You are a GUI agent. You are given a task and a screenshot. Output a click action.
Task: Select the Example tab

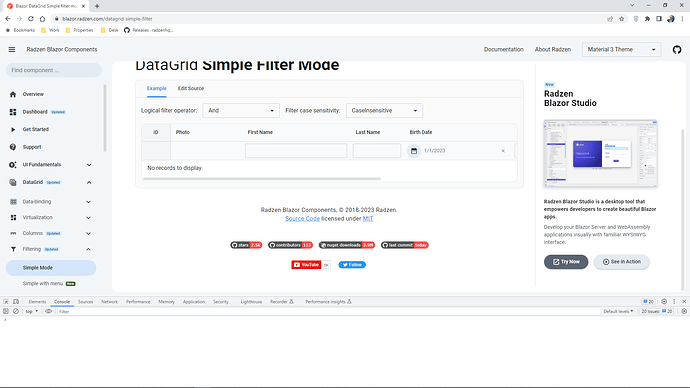click(157, 88)
